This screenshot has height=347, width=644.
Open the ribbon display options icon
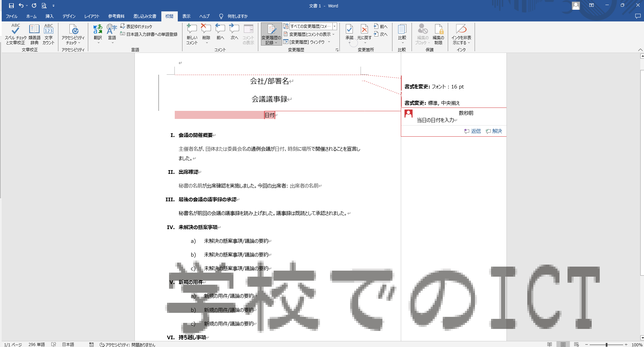pos(591,5)
